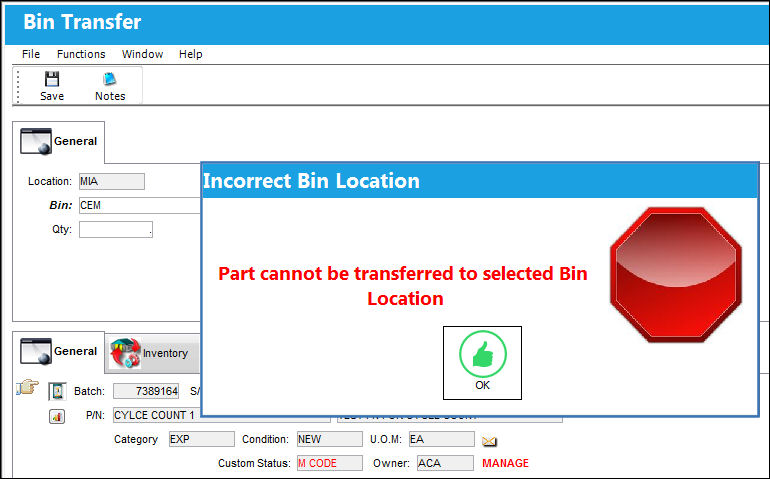Click the red stop sign icon
This screenshot has width=770, height=479.
676,275
